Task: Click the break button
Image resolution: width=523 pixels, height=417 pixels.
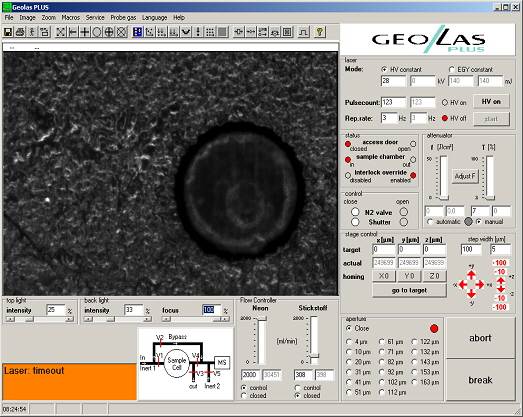Action: click(480, 380)
